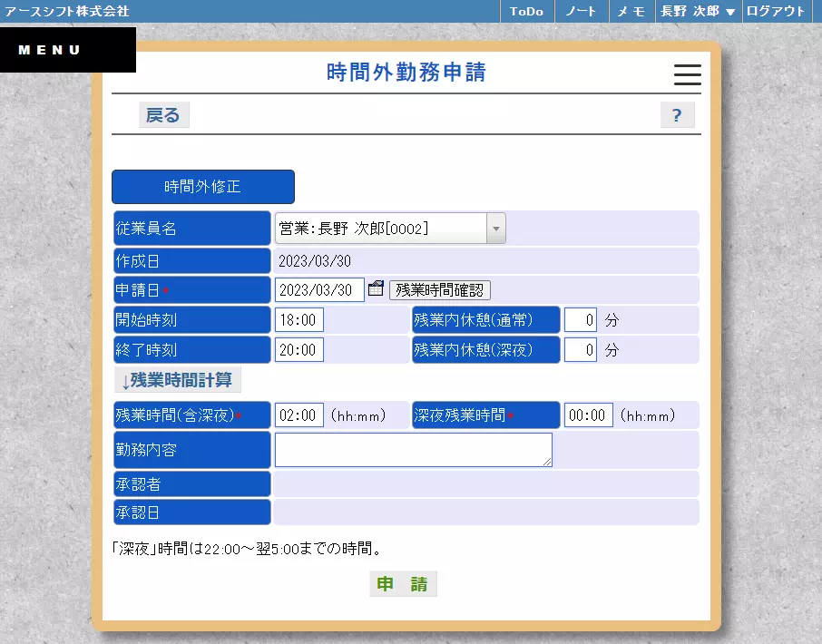Click the 時間外修正 button
822x644 pixels.
tap(202, 186)
